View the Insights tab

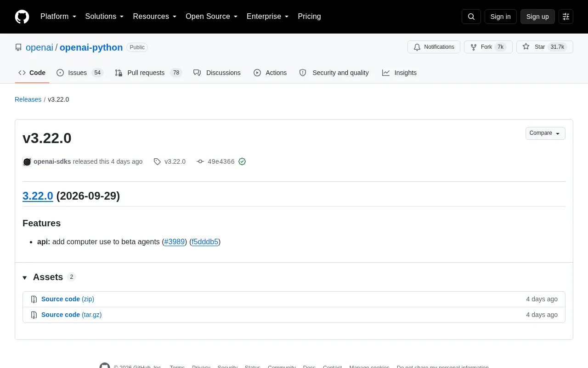tap(399, 73)
